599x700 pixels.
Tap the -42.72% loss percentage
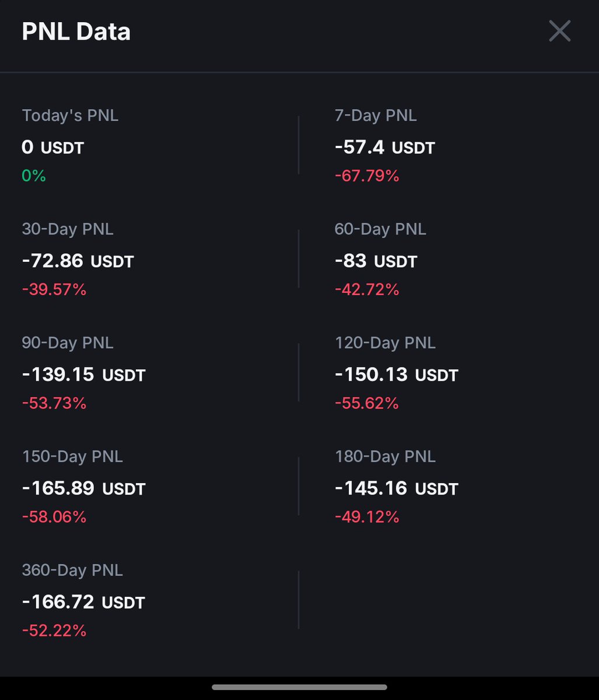367,289
